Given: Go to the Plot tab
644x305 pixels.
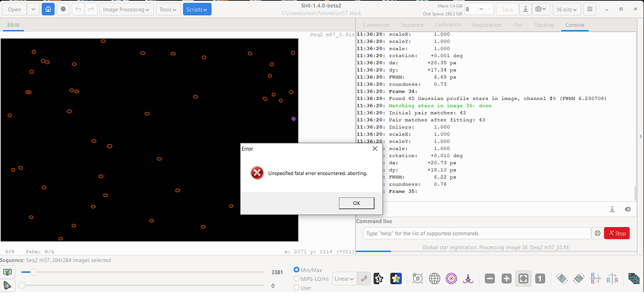Looking at the screenshot, I should 518,25.
